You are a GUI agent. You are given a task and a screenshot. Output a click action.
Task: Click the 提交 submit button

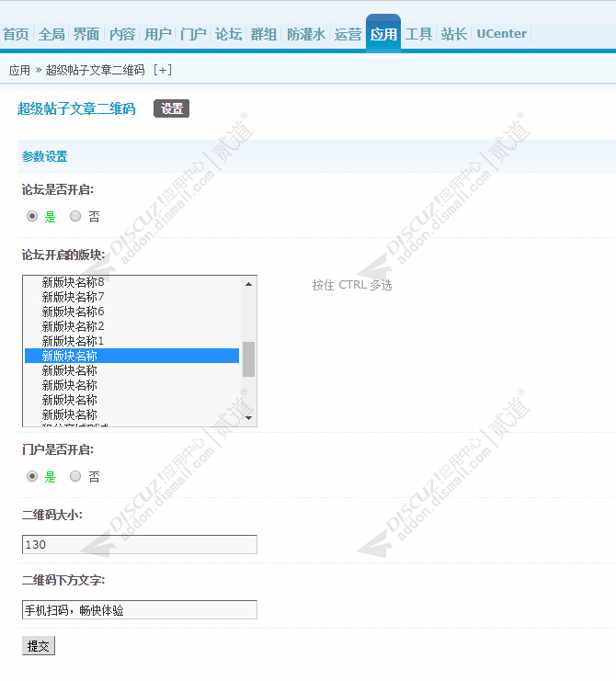pos(39,646)
